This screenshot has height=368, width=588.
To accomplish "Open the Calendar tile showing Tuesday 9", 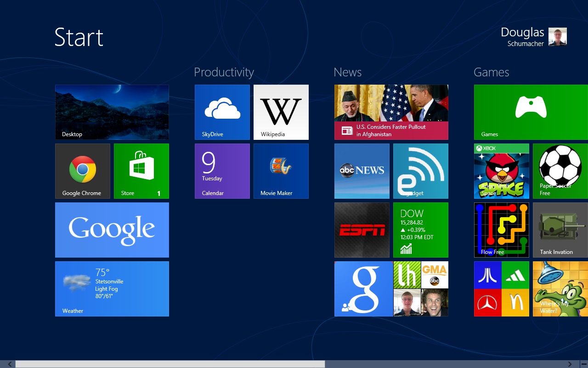I will (222, 171).
